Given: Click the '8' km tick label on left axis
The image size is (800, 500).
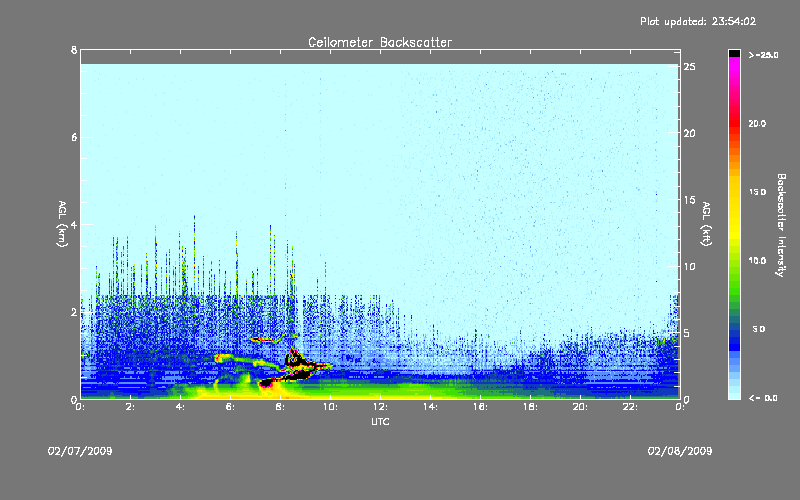Looking at the screenshot, I should pyautogui.click(x=74, y=50).
